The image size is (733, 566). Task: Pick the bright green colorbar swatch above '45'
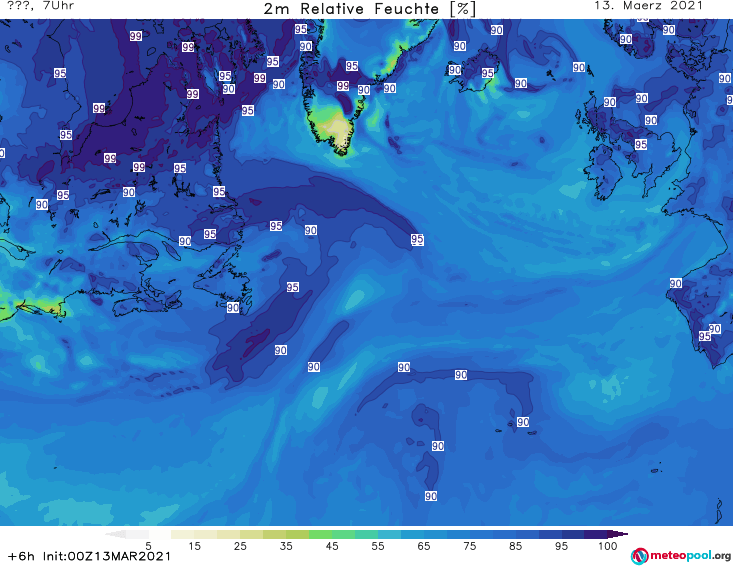pos(320,534)
